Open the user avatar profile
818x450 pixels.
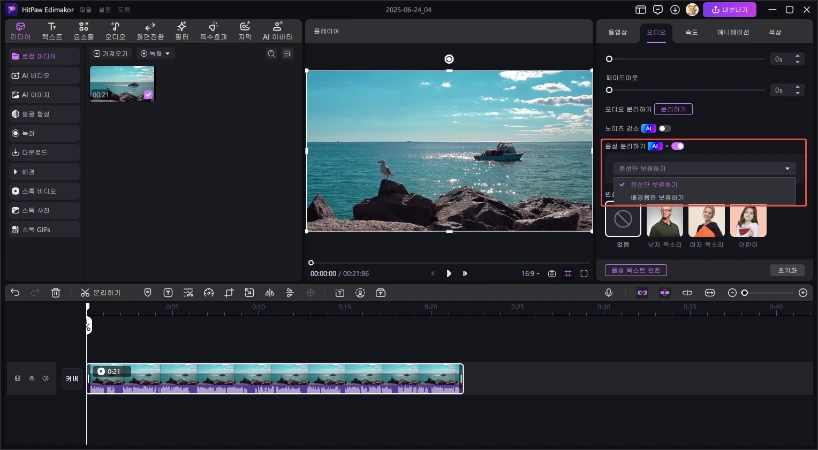(692, 9)
